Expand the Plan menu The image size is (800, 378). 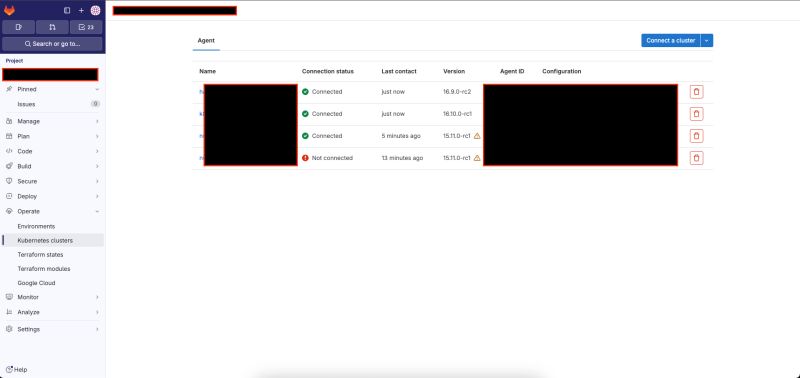coord(52,136)
